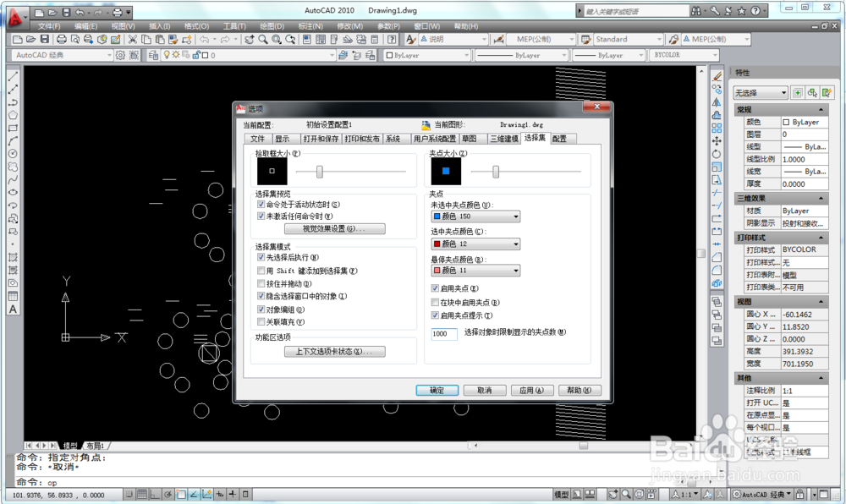Open 上下文选项卡状态 button
Screen dimensions: 846x504
[334, 352]
